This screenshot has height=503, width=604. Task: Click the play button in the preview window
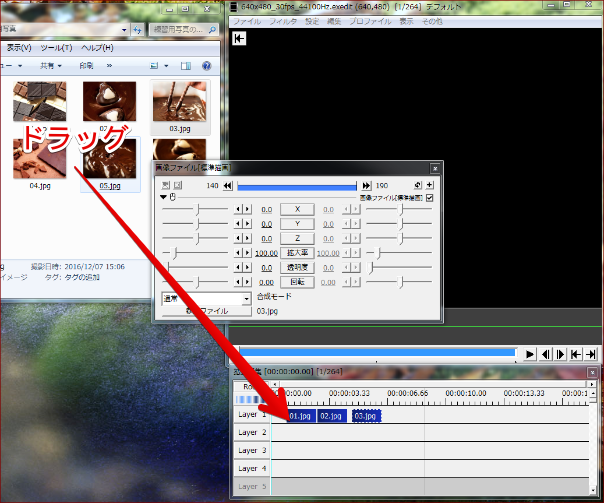(530, 354)
